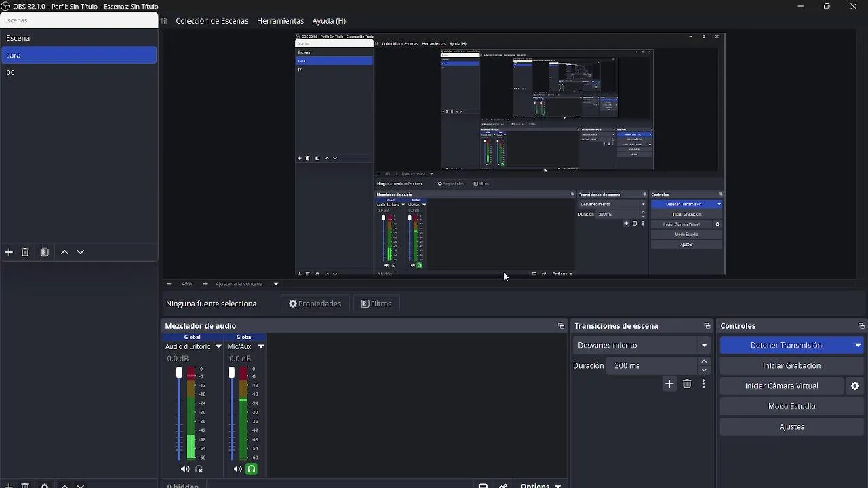Image resolution: width=868 pixels, height=488 pixels.
Task: Click the Mezclador de audio title
Action: coord(201,326)
